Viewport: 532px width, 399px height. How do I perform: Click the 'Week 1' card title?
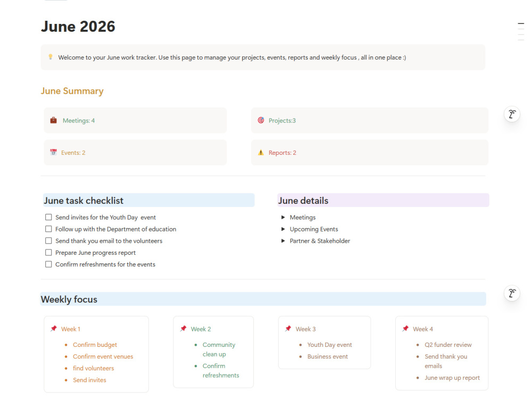pyautogui.click(x=71, y=329)
